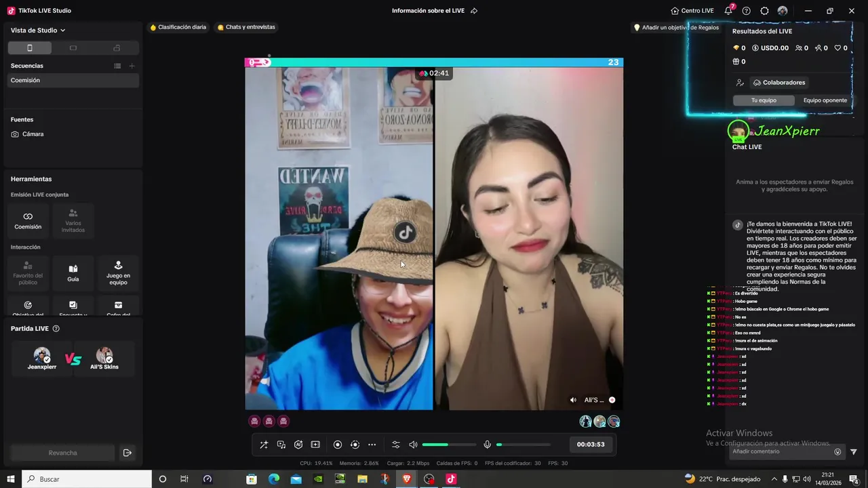Screen dimensions: 868x488
Task: Select the Coemisión scene
Action: 73,80
